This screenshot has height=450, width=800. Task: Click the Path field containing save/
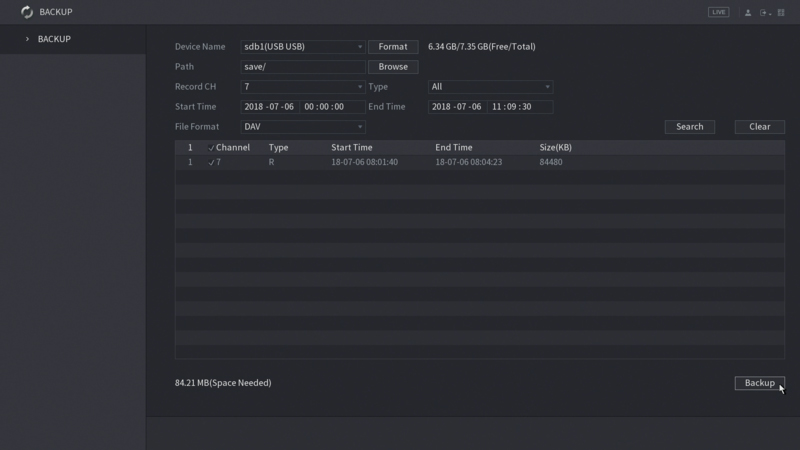(x=303, y=67)
